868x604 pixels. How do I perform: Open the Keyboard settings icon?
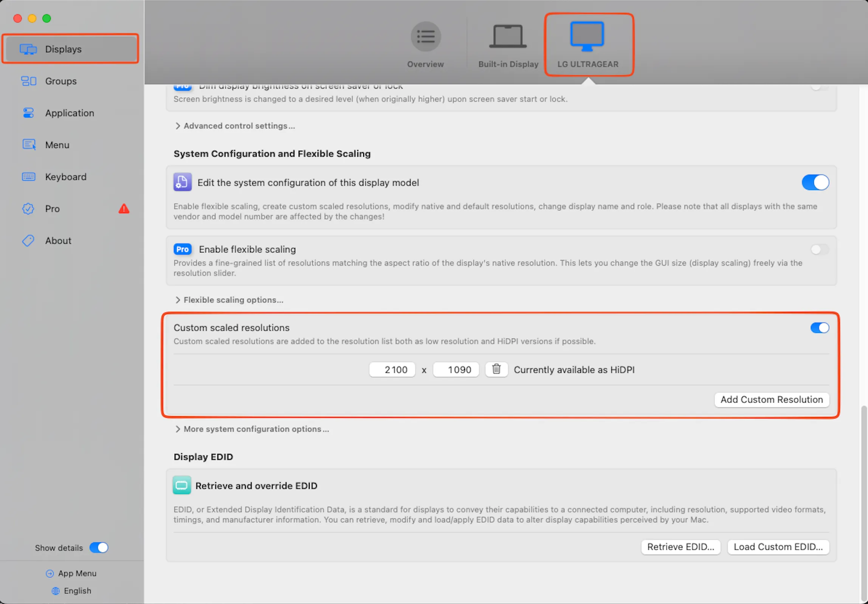coord(28,177)
